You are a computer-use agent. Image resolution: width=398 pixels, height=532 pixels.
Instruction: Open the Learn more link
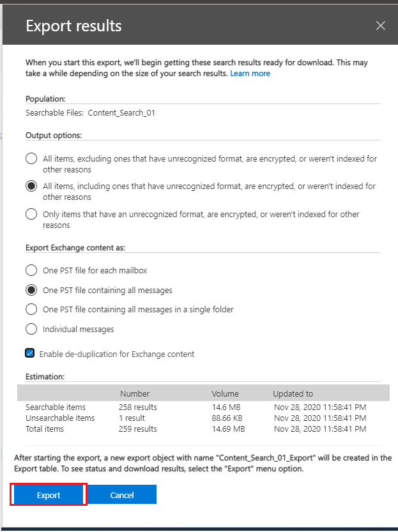[x=250, y=73]
